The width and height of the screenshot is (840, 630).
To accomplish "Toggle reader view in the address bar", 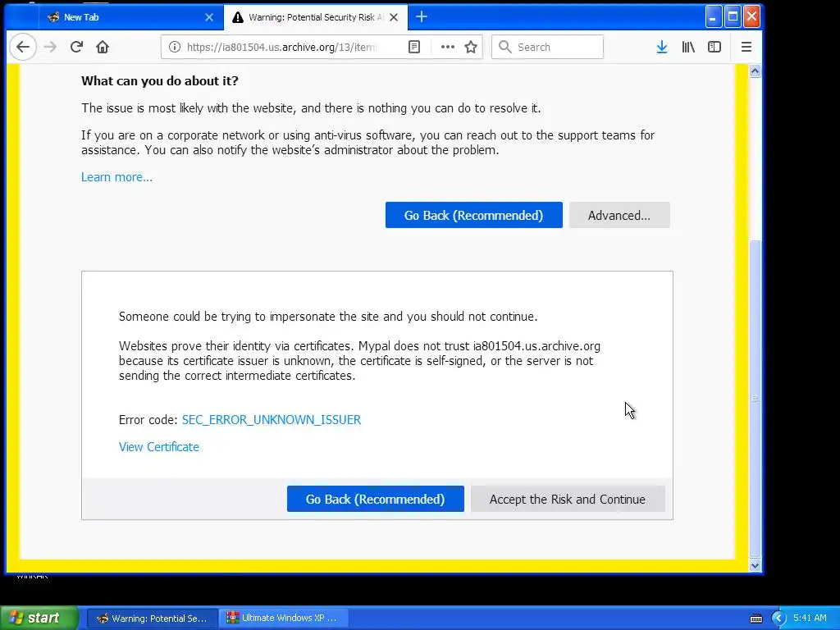I will coord(414,47).
